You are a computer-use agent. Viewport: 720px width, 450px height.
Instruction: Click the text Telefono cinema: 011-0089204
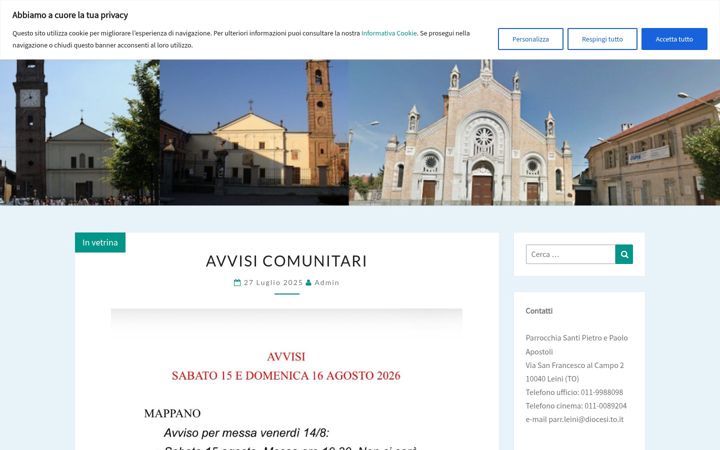576,405
